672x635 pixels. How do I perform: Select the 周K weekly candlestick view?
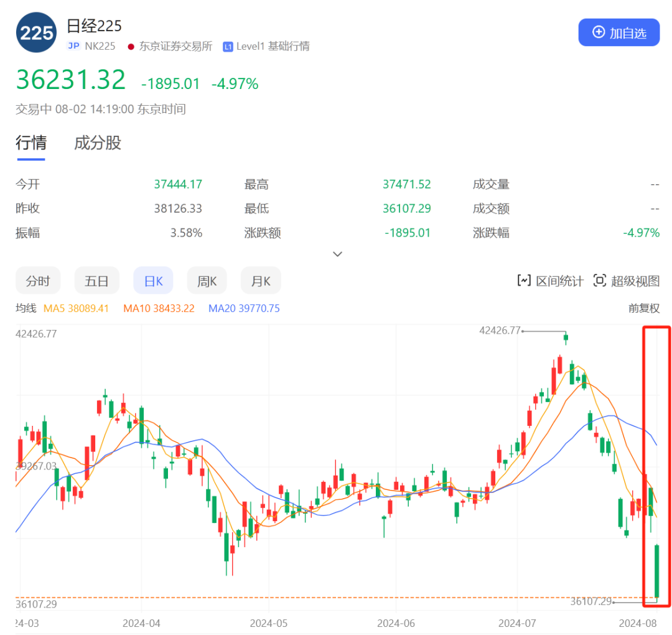tap(207, 280)
